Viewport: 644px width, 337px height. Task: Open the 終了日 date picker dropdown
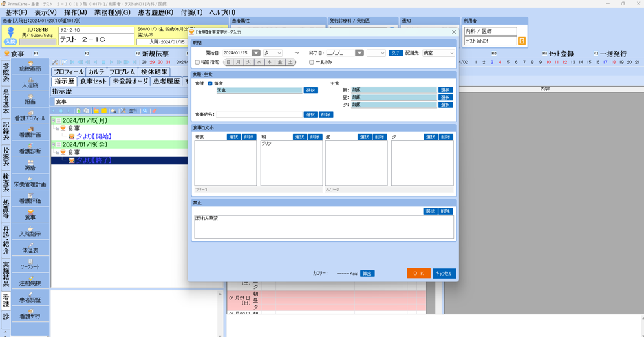click(x=360, y=53)
